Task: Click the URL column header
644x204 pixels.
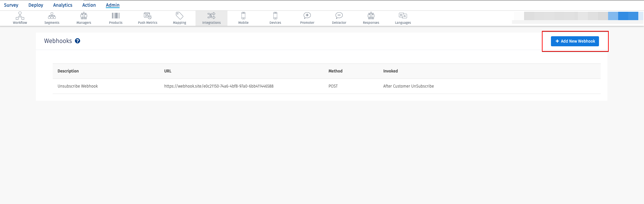Action: tap(168, 71)
